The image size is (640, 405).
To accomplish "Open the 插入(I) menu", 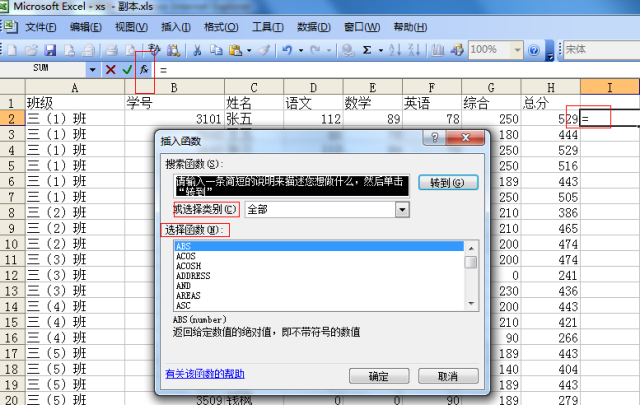I will [x=176, y=27].
